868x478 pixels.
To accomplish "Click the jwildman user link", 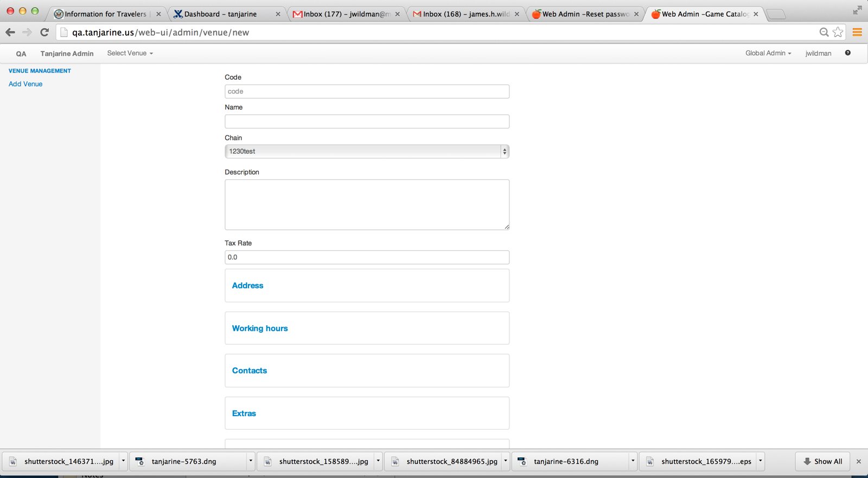I will pyautogui.click(x=818, y=53).
